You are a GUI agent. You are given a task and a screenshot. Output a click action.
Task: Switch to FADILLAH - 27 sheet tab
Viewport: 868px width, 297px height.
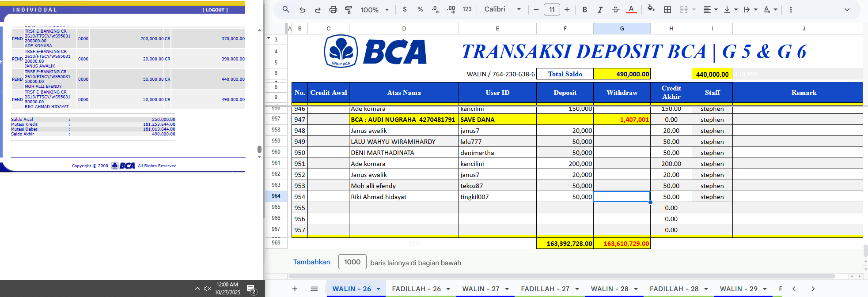coord(545,289)
